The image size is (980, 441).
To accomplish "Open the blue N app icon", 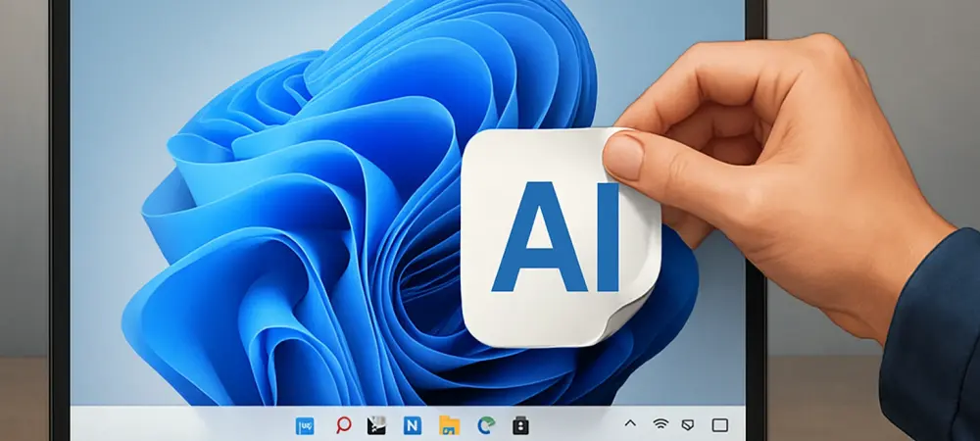I will 413,425.
